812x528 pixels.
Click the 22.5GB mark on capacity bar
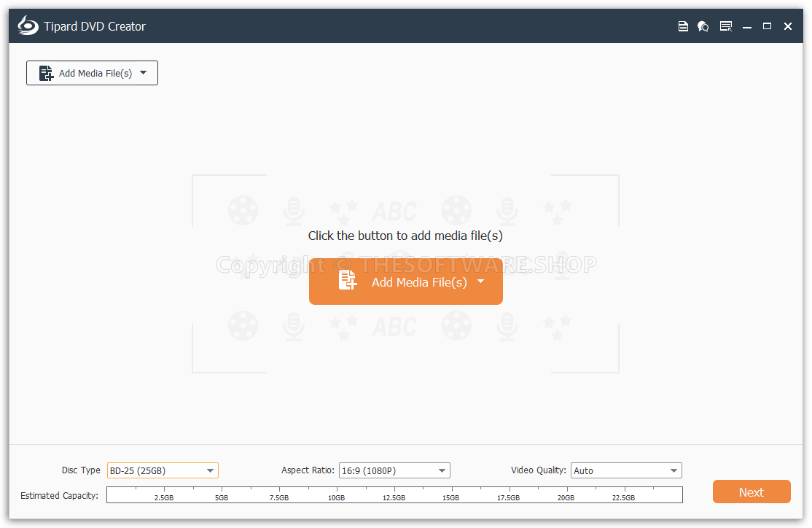tap(623, 497)
